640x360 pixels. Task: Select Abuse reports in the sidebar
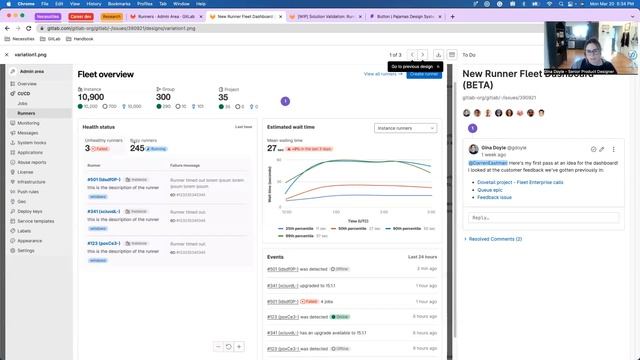31,162
